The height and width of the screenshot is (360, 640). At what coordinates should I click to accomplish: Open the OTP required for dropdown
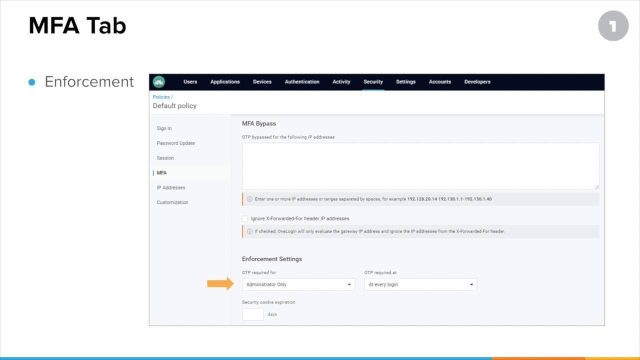tap(298, 284)
